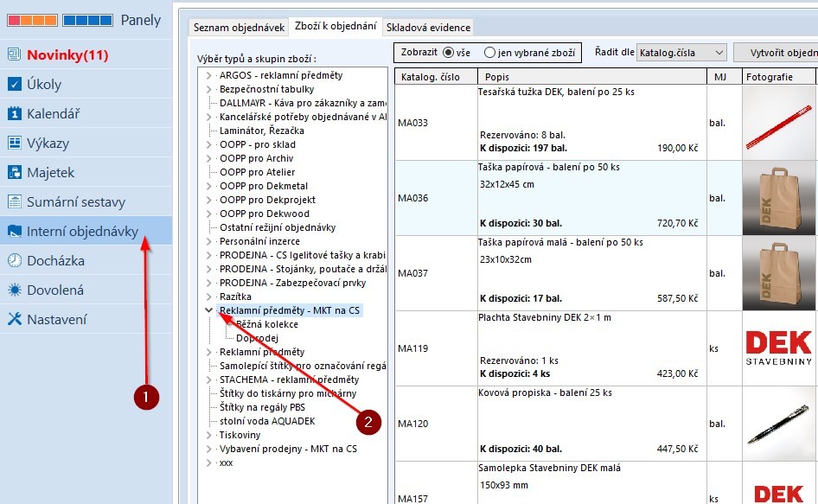Click the Fotografie column header
This screenshot has height=504, width=818.
(778, 77)
